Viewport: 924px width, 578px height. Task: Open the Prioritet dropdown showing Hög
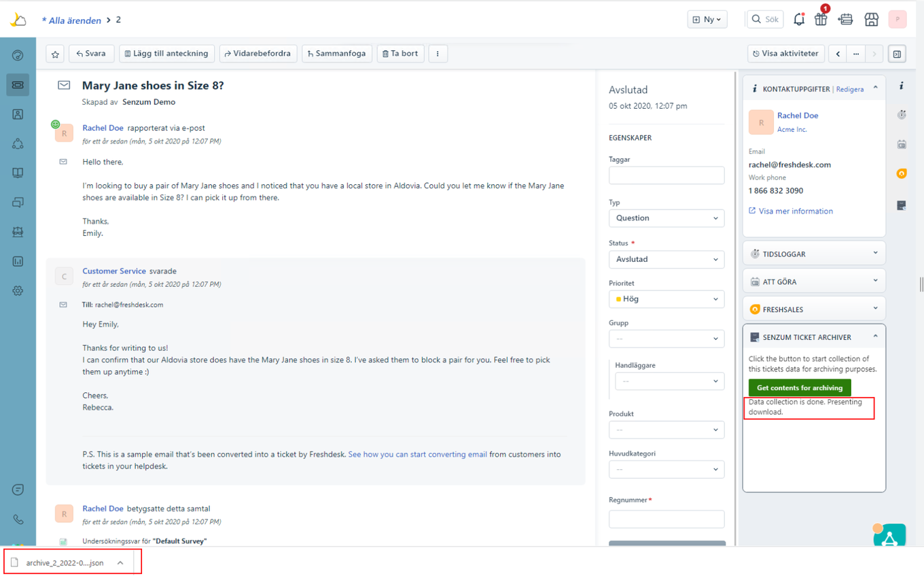pyautogui.click(x=666, y=299)
